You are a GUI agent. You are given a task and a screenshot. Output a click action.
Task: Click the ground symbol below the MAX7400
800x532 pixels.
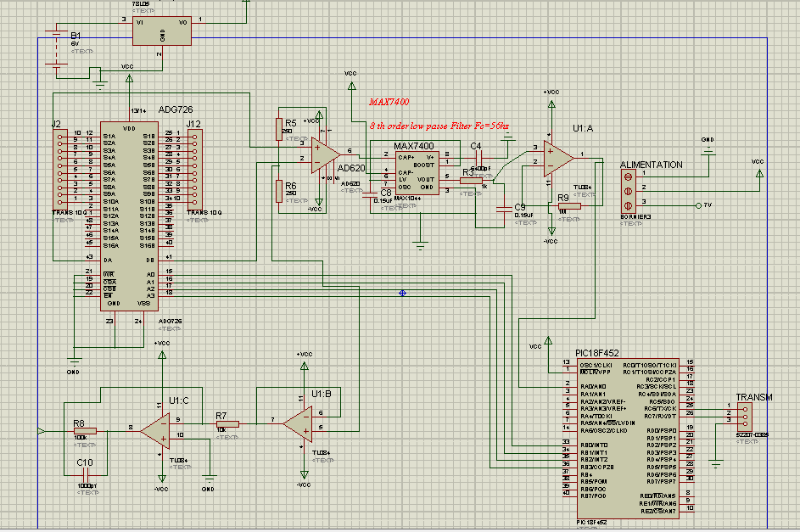click(421, 245)
